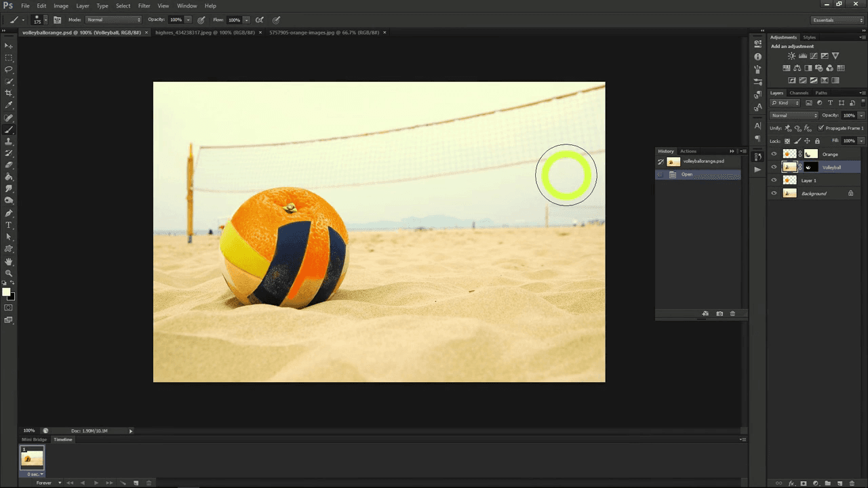Switch to the Mini Bridge tab
The image size is (868, 488).
click(35, 439)
